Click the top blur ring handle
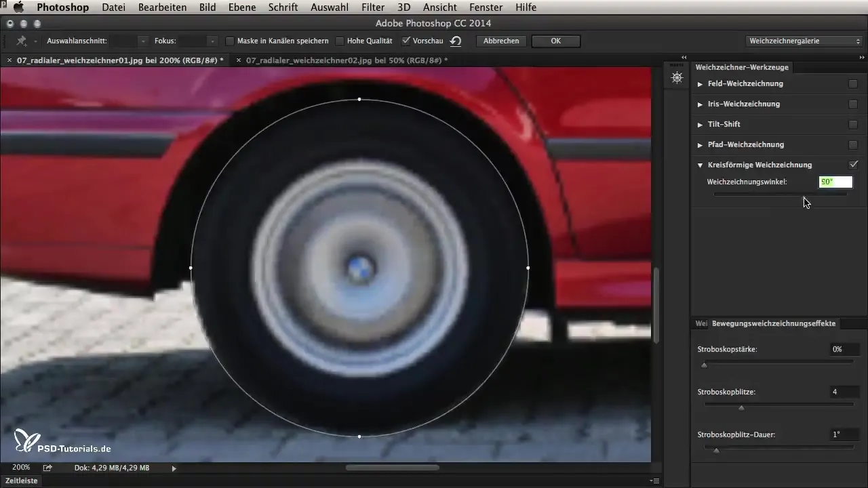The width and height of the screenshot is (868, 488). (x=359, y=100)
